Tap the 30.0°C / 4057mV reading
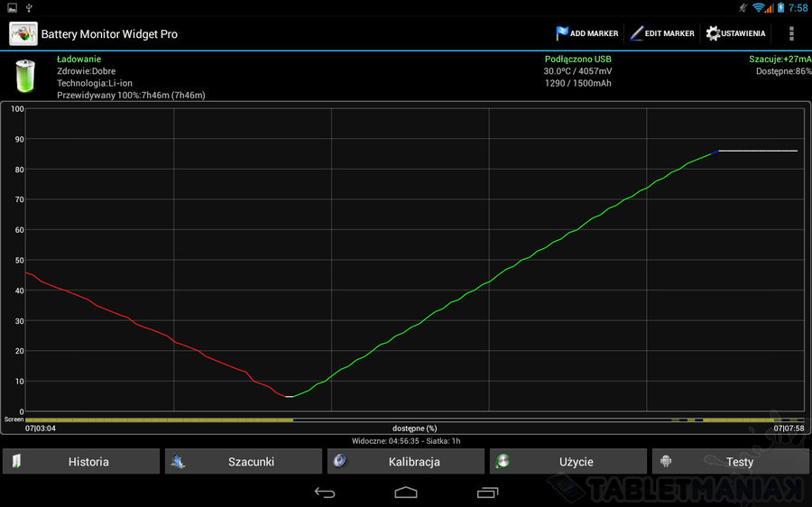This screenshot has height=507, width=812. click(x=577, y=71)
